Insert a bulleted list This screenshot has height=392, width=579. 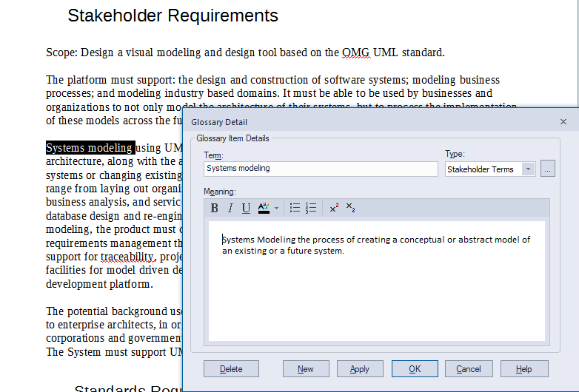tap(295, 209)
